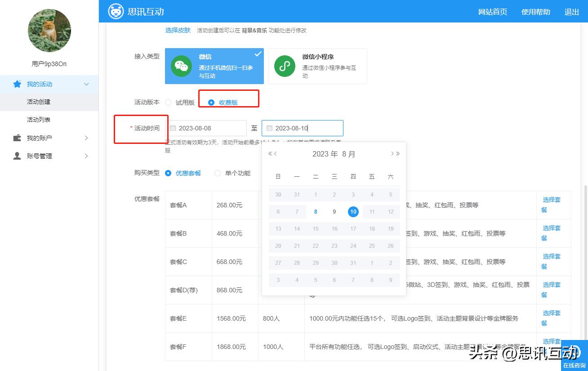This screenshot has height=371, width=588.
Task: Select the 收费版 radio button
Action: [x=211, y=102]
